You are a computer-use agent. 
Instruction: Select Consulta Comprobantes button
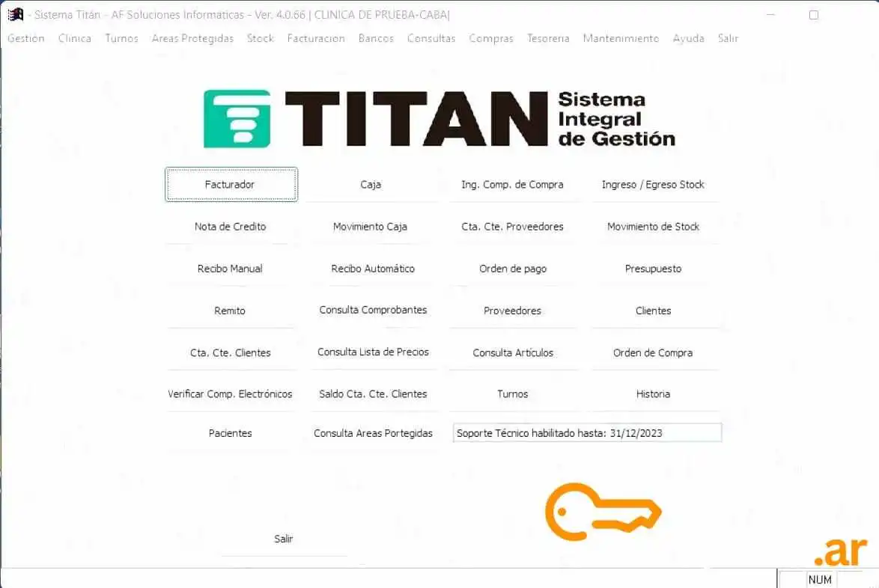click(x=373, y=310)
